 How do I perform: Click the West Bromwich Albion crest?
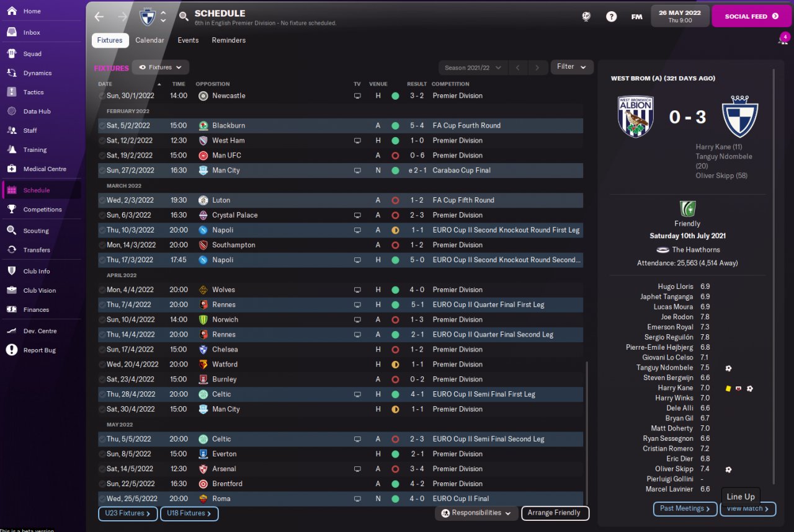click(636, 116)
